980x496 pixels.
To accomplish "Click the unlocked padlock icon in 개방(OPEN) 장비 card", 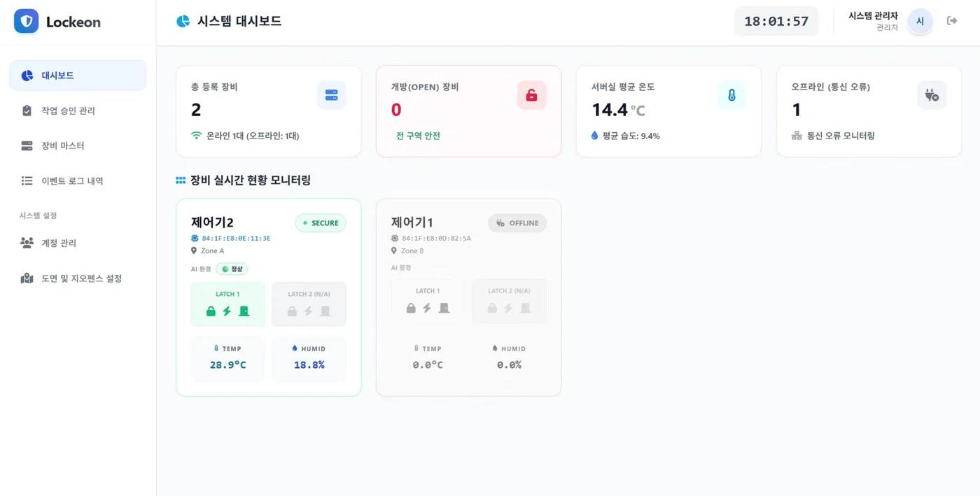I will point(532,95).
